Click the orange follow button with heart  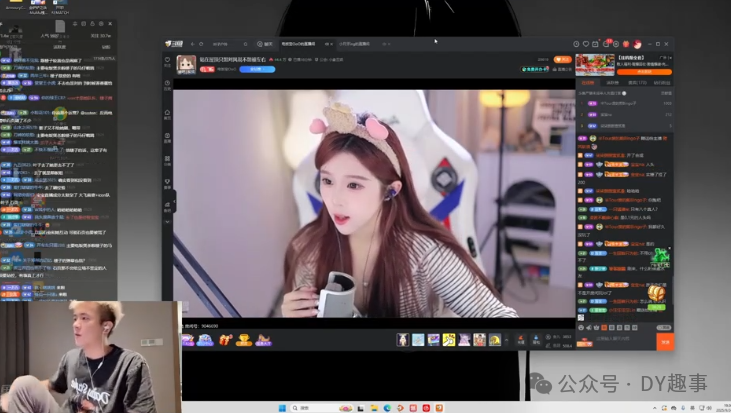tap(563, 59)
